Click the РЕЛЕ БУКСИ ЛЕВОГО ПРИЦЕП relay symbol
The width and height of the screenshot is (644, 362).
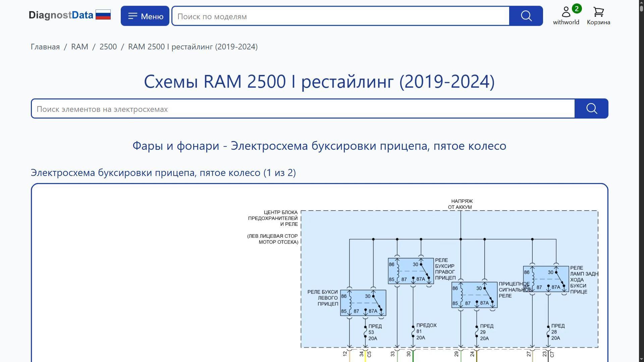point(363,303)
